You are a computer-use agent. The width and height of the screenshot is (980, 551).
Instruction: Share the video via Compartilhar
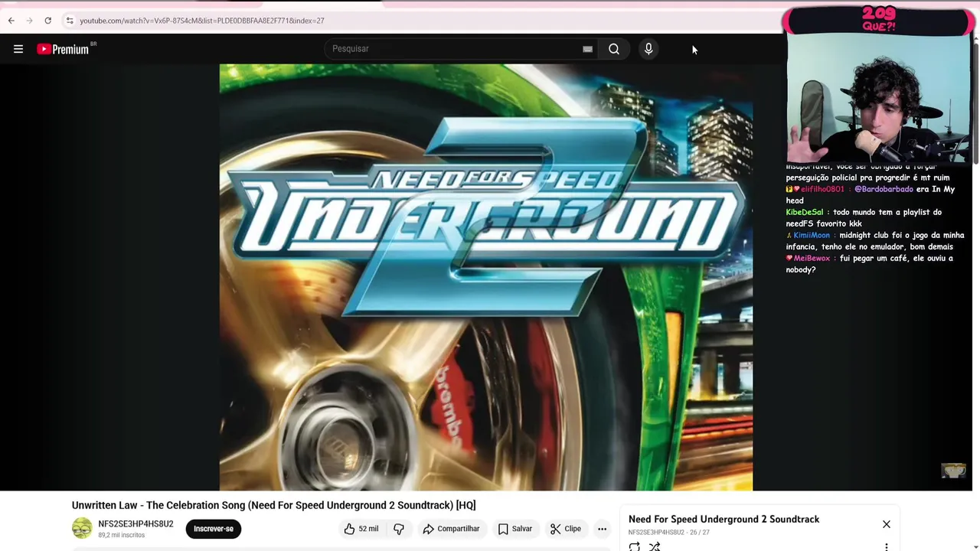pyautogui.click(x=451, y=529)
